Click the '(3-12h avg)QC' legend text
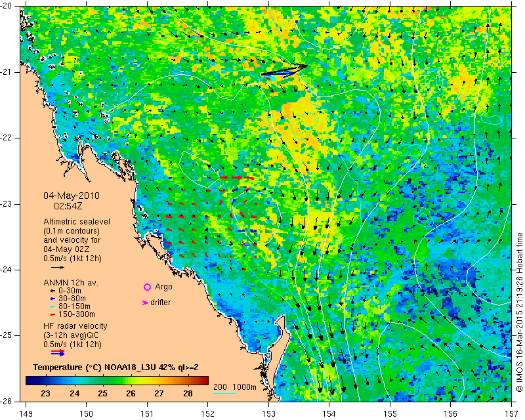Image resolution: width=525 pixels, height=420 pixels. click(72, 335)
